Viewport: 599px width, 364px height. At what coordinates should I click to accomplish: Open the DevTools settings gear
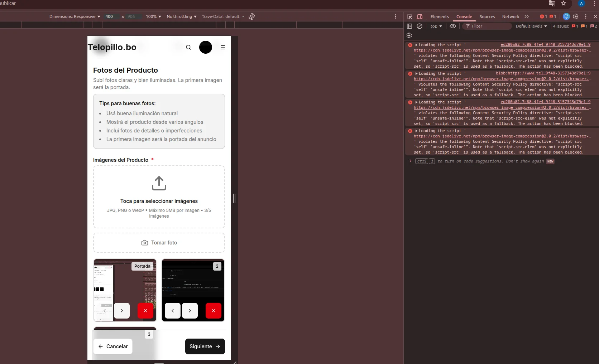[x=576, y=16]
